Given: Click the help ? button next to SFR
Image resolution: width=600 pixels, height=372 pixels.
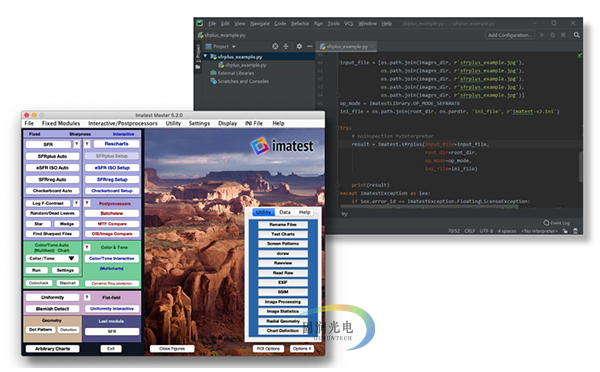Looking at the screenshot, I should pyautogui.click(x=77, y=144).
